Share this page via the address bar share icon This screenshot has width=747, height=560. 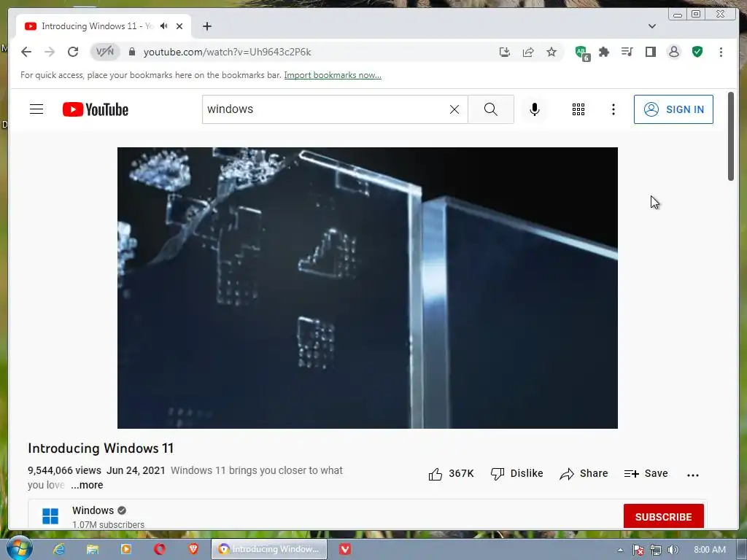click(x=528, y=52)
